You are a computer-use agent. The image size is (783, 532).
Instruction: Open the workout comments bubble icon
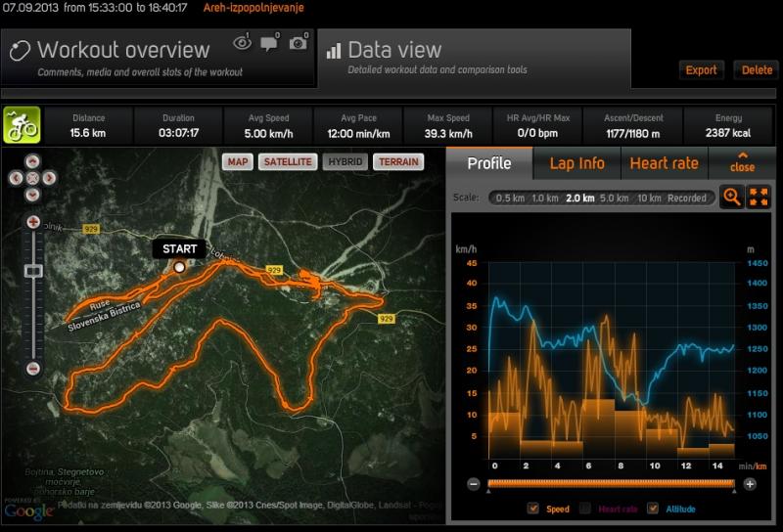(x=269, y=43)
